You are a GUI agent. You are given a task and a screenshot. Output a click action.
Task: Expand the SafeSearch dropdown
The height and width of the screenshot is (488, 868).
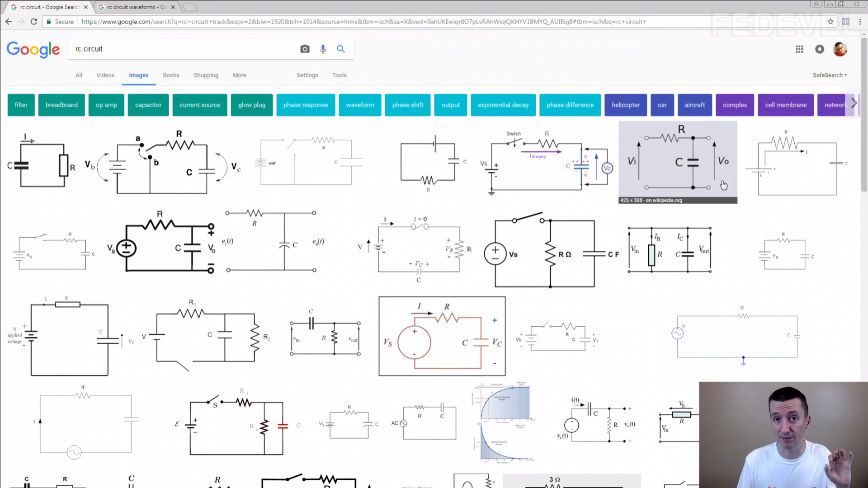(x=830, y=75)
